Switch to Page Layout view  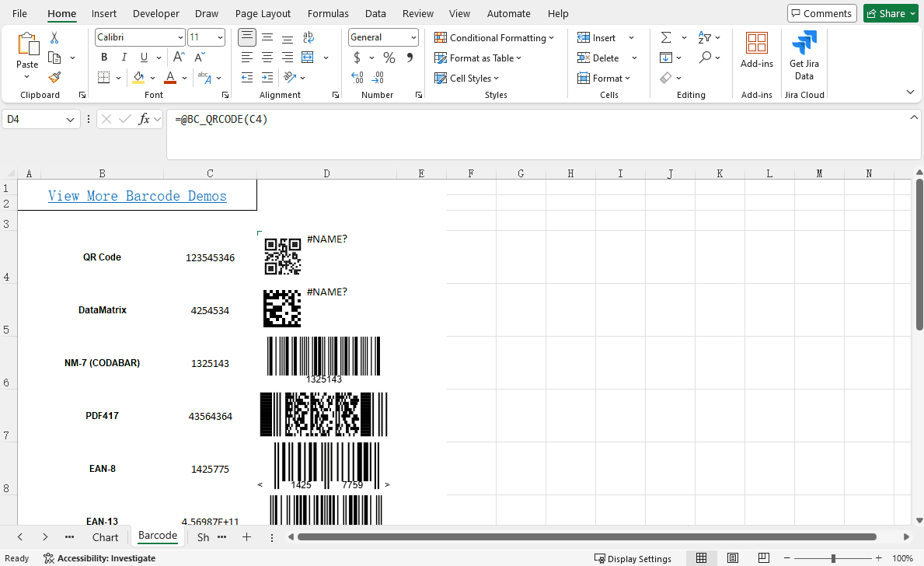[733, 557]
